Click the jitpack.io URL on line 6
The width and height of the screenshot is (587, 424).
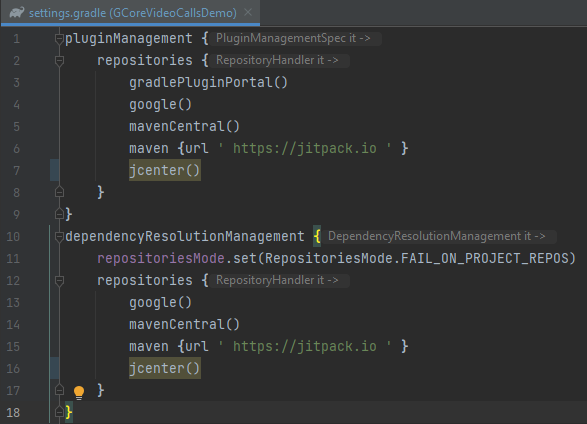305,148
